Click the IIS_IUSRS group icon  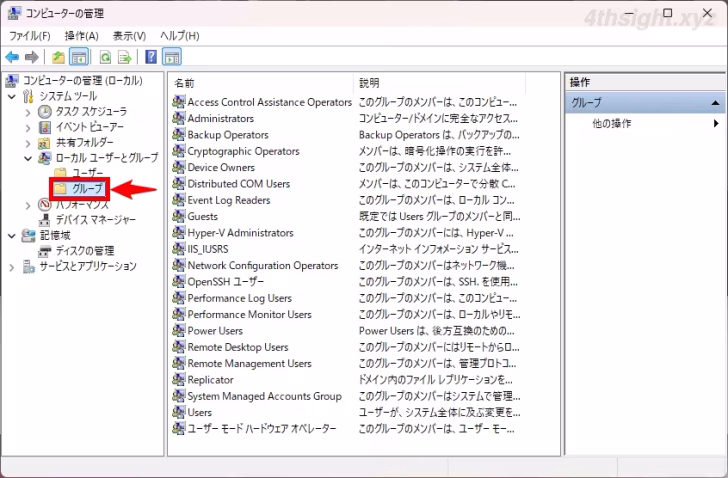[179, 249]
